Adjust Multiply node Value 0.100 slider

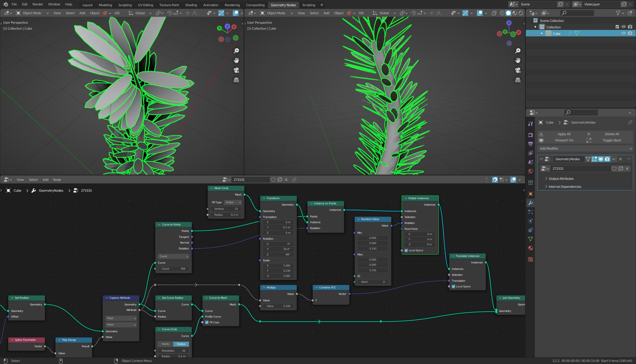[278, 306]
